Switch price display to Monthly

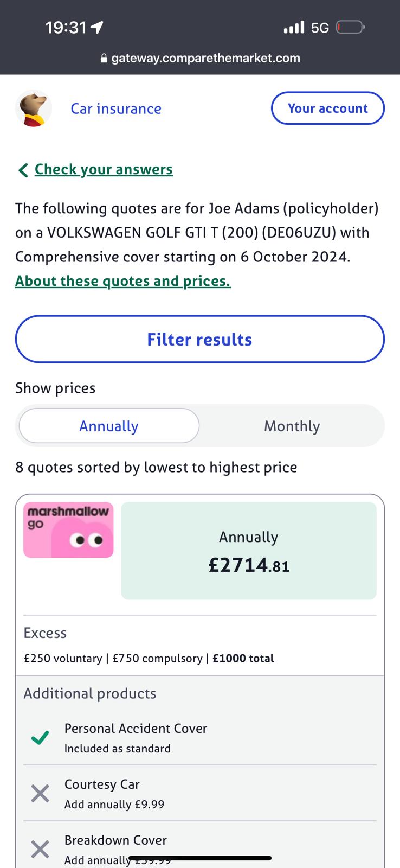click(x=292, y=426)
